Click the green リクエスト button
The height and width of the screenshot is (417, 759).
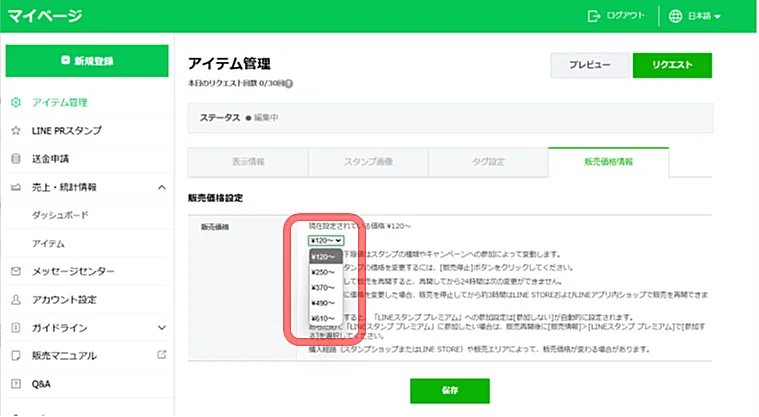pyautogui.click(x=672, y=65)
